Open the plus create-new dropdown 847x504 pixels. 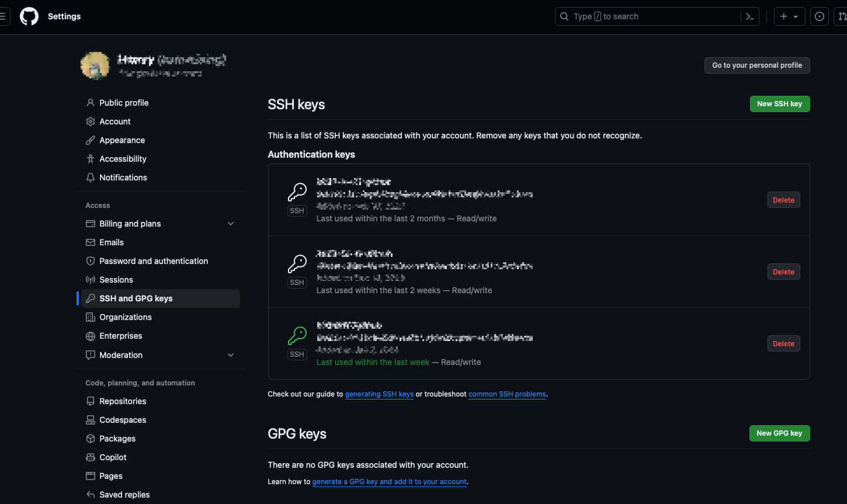(x=789, y=16)
